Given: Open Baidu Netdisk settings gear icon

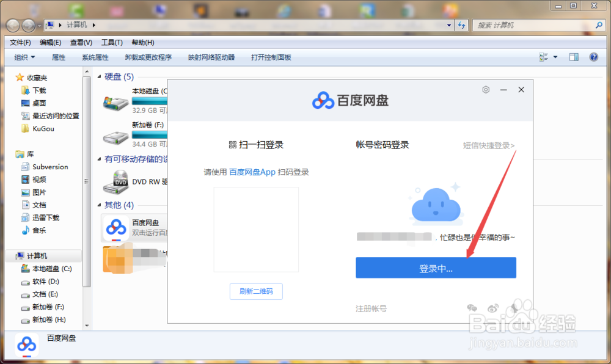Looking at the screenshot, I should (486, 90).
